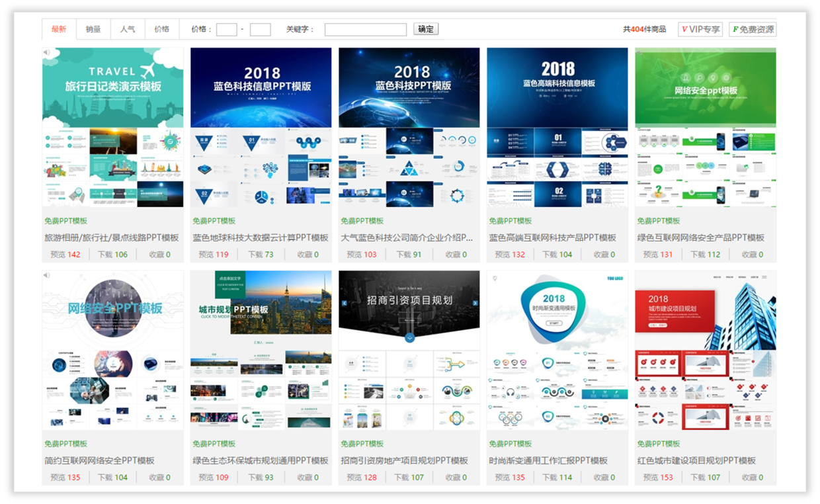The height and width of the screenshot is (504, 820).
Task: Open the 蓝色科技PPT模版 thumbnail
Action: [409, 128]
